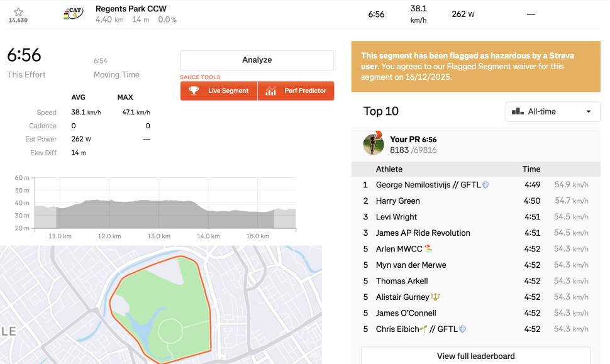Open the Regents Park CCW segment link
The image size is (610, 364).
click(131, 9)
